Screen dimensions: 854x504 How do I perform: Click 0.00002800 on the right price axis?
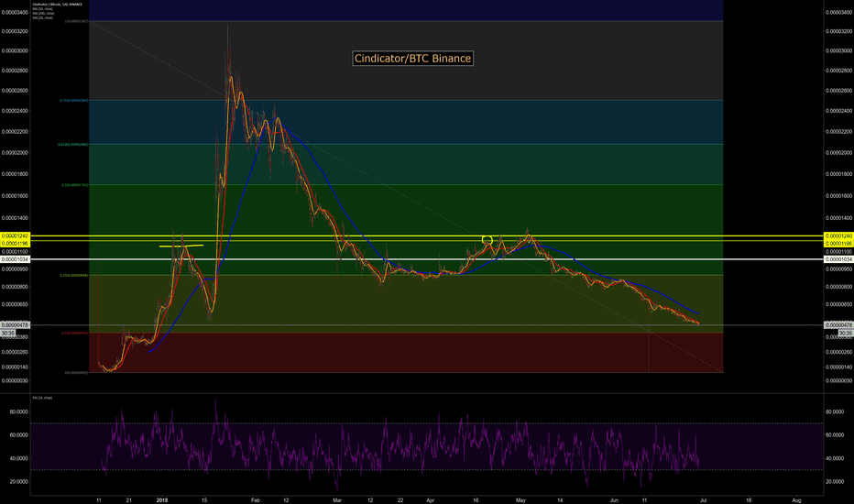[838, 71]
